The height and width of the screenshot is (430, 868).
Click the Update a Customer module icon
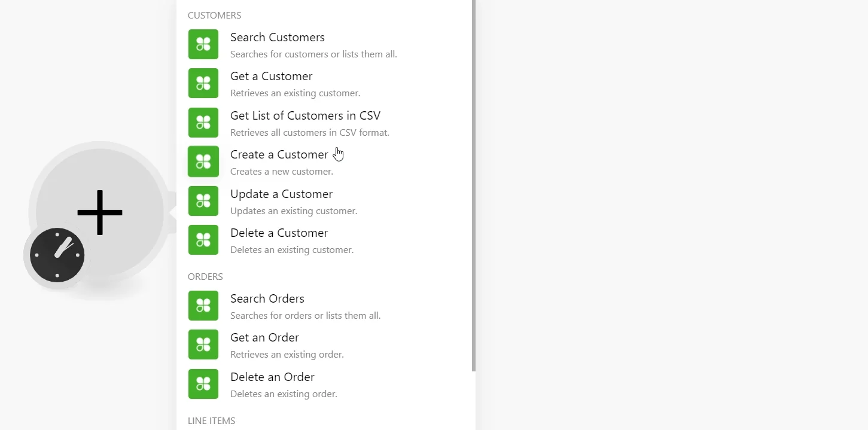(203, 201)
